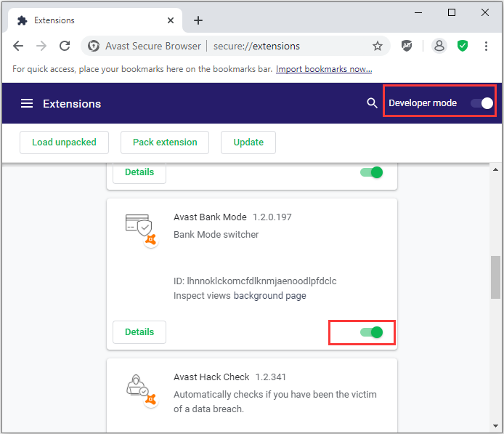This screenshot has width=504, height=434.
Task: Open Details of the topmost extension card
Action: click(139, 172)
